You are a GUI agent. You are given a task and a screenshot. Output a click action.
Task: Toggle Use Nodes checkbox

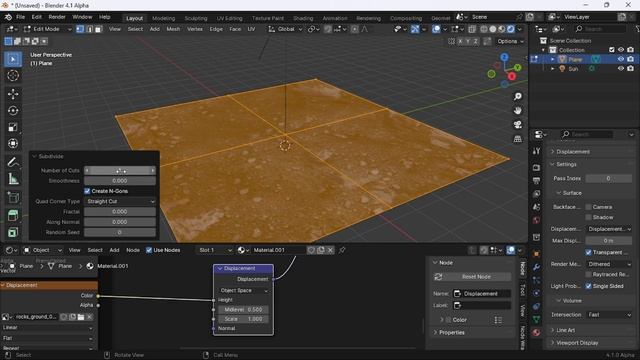[149, 250]
